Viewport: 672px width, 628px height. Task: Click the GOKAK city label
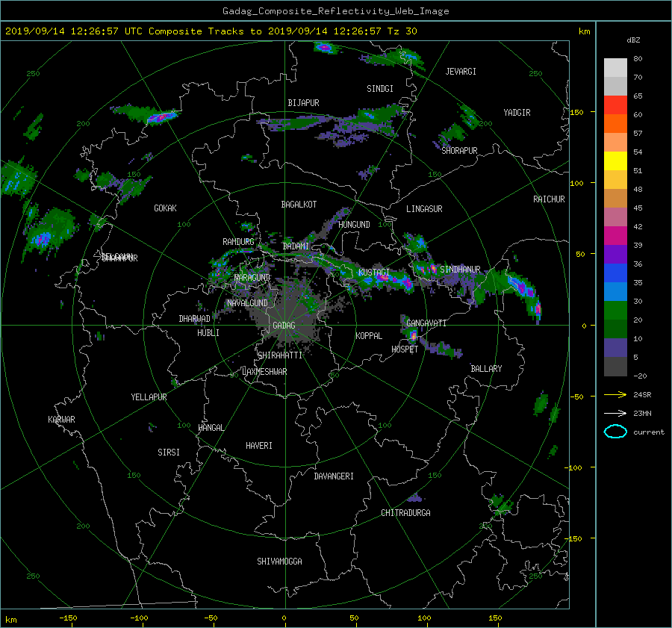pyautogui.click(x=166, y=208)
